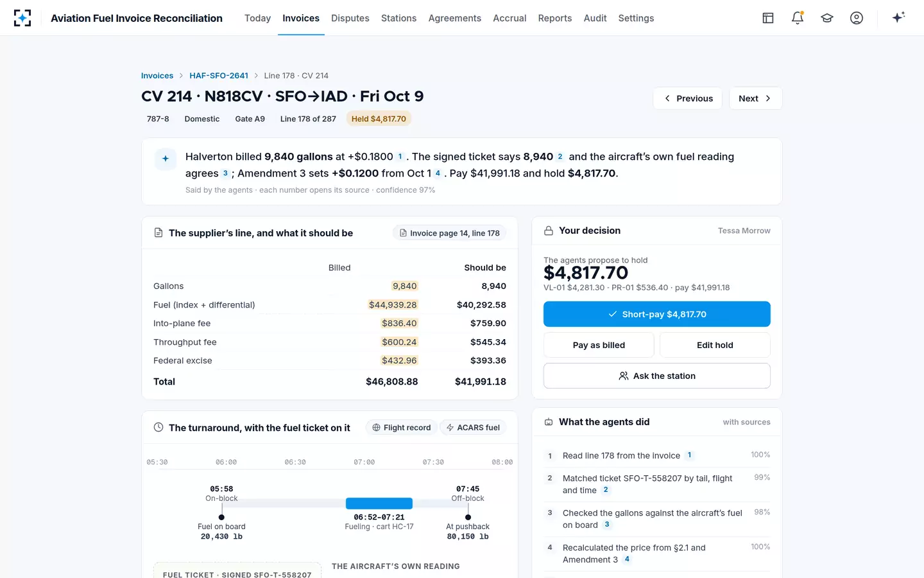924x578 pixels.
Task: Go to the Next line
Action: tap(755, 98)
